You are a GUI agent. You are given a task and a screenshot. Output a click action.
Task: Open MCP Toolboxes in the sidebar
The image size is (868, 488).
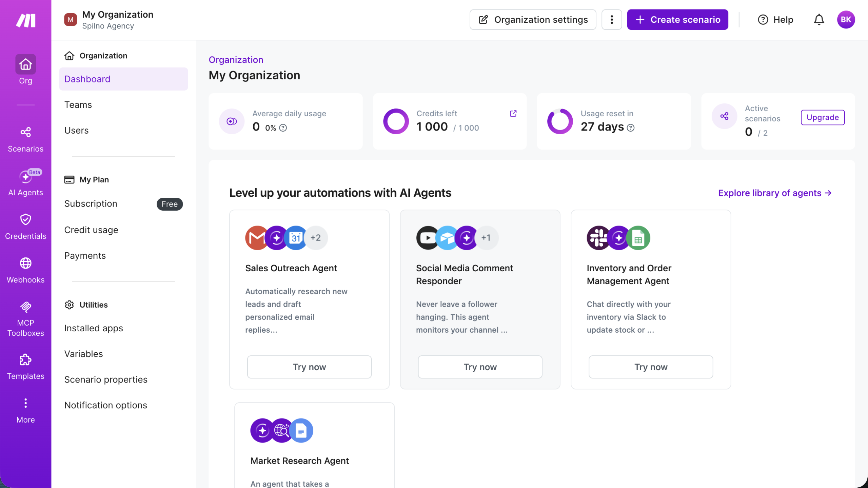25,319
